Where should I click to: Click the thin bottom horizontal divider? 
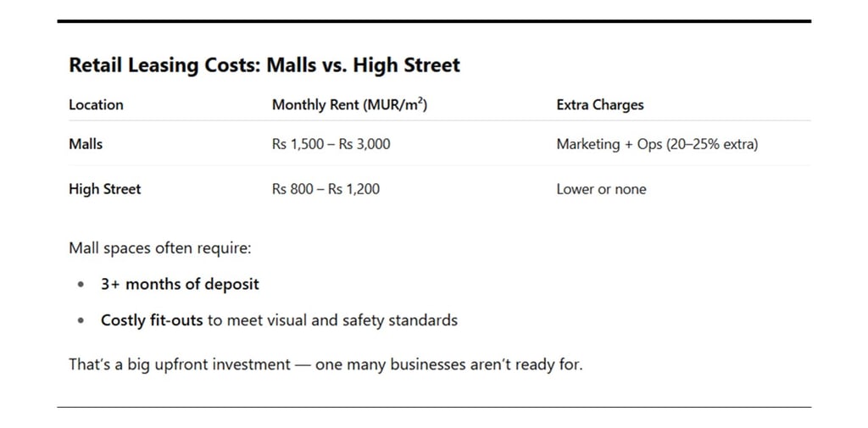coord(434,408)
